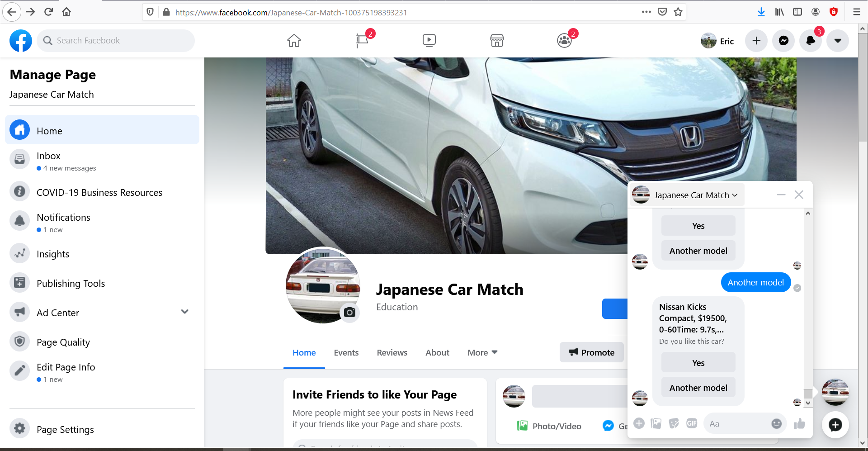Open page actions three dots in URL bar
This screenshot has width=868, height=451.
(x=646, y=12)
